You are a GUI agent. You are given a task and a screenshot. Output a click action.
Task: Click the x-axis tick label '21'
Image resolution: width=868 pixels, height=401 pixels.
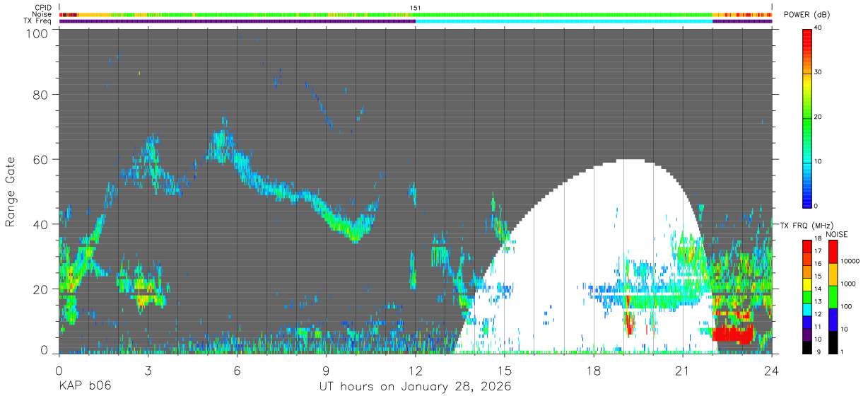click(683, 370)
